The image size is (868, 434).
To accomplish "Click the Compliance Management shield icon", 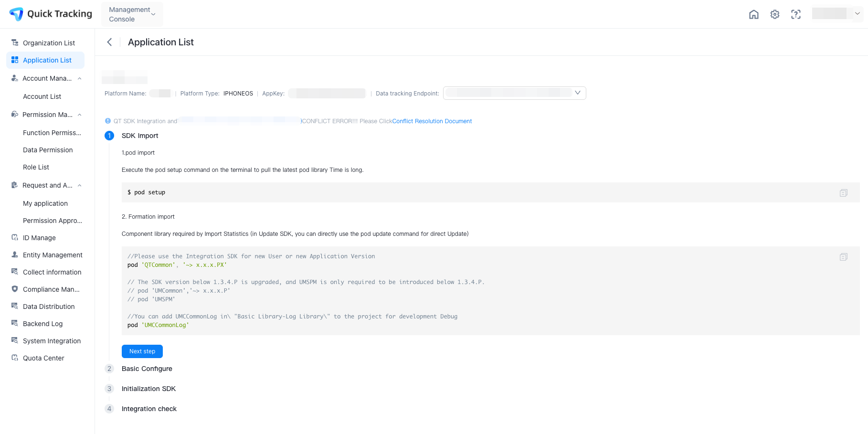I will pyautogui.click(x=15, y=289).
